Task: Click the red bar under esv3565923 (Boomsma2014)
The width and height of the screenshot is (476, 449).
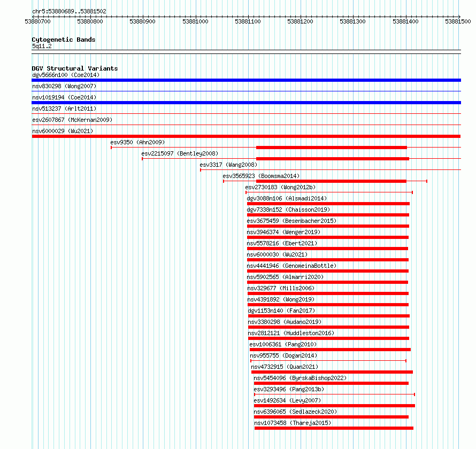Action: (x=331, y=181)
